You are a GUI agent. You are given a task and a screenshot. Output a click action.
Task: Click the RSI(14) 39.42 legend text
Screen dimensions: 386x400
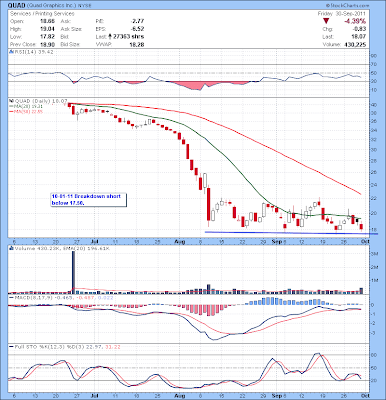click(x=33, y=52)
